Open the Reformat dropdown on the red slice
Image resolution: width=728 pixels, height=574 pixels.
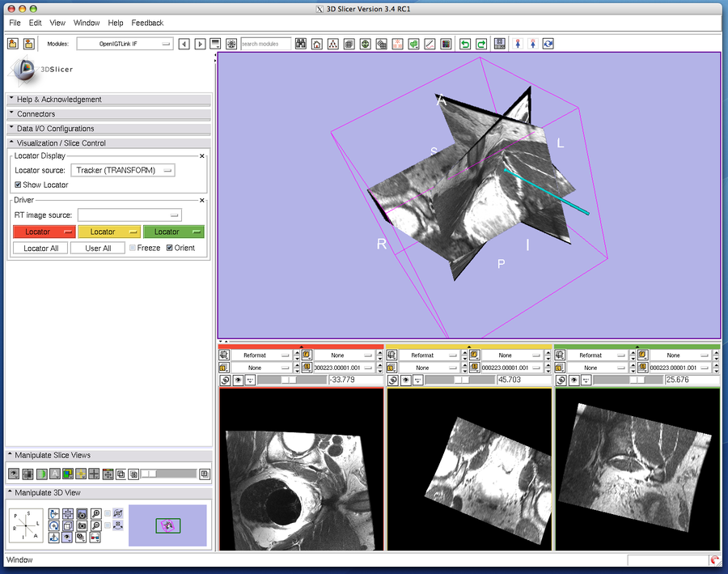tap(263, 354)
